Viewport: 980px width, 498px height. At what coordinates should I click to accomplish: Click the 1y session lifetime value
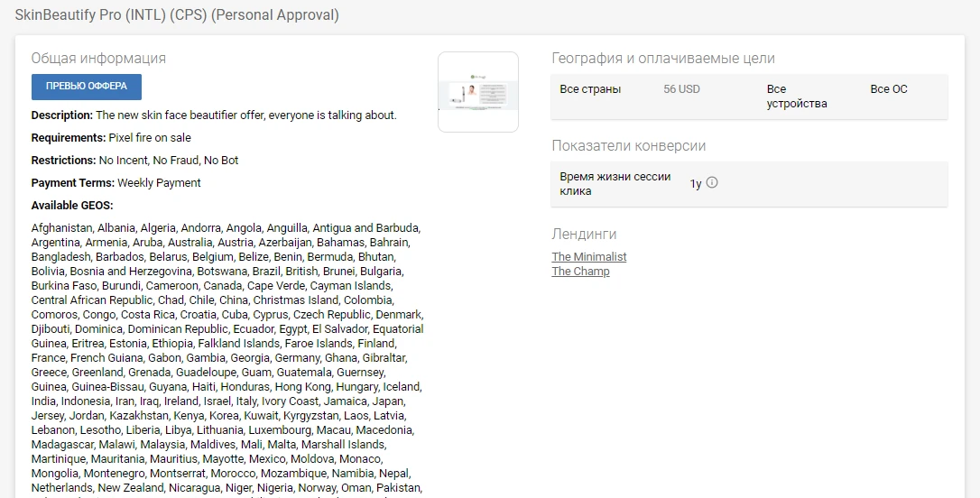tap(696, 184)
